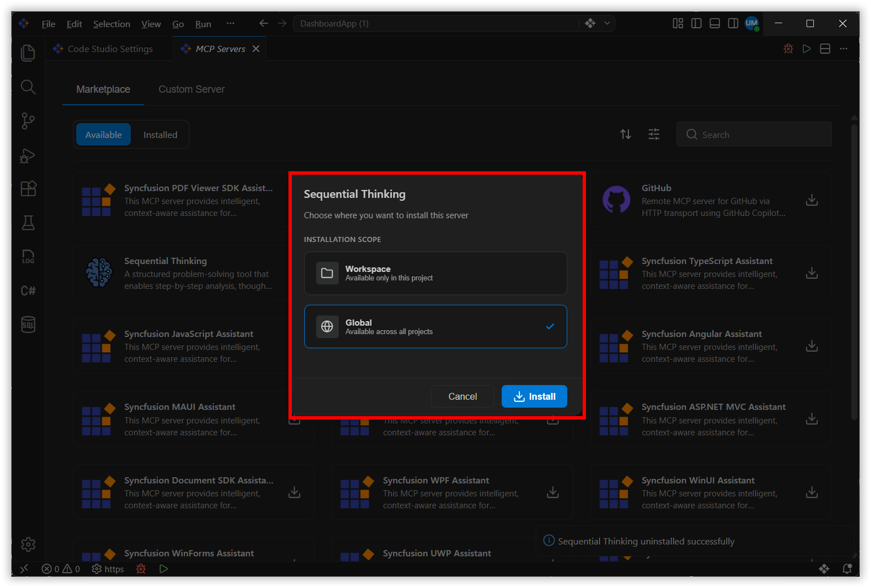Image resolution: width=871 pixels, height=588 pixels.
Task: Open the Search view in the activity bar
Action: tap(28, 87)
